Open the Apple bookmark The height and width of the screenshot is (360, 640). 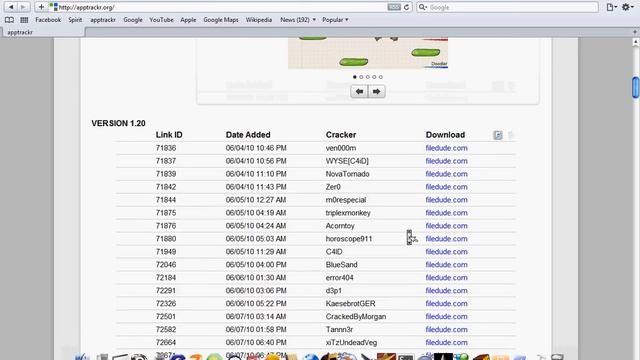click(188, 20)
